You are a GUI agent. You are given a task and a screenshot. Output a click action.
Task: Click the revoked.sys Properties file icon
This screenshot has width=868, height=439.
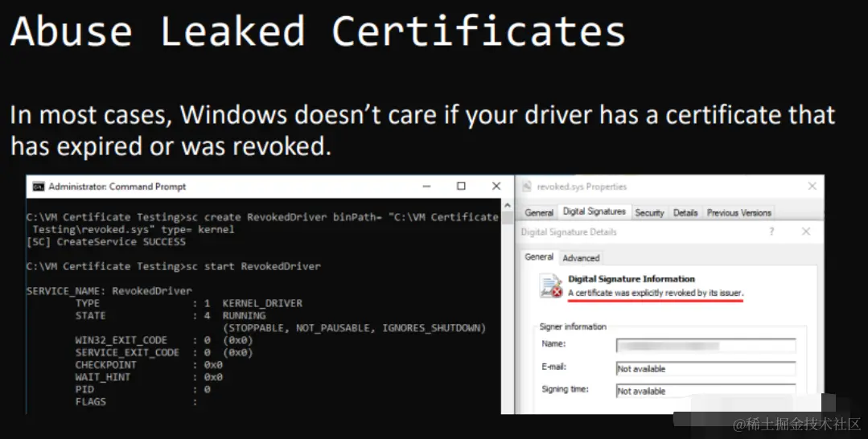click(x=527, y=187)
